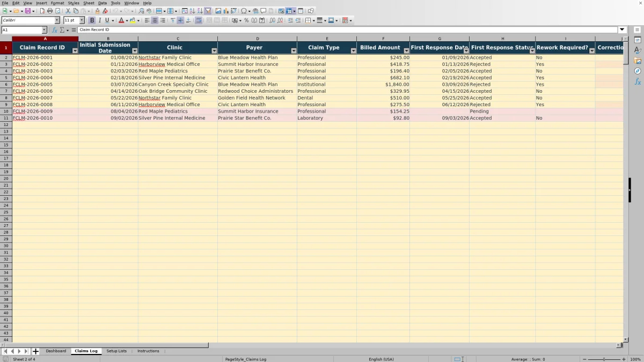Screen dimensions: 644x362
Task: Click the Merge and Center Cells icon
Action: point(209,20)
